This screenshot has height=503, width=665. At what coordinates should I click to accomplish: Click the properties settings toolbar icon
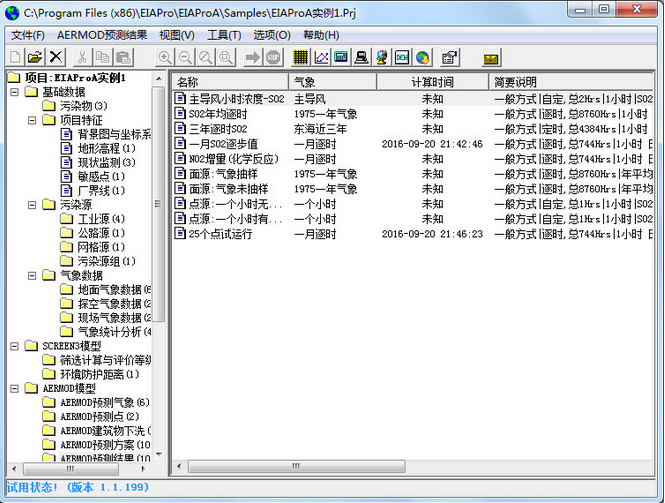(x=450, y=57)
